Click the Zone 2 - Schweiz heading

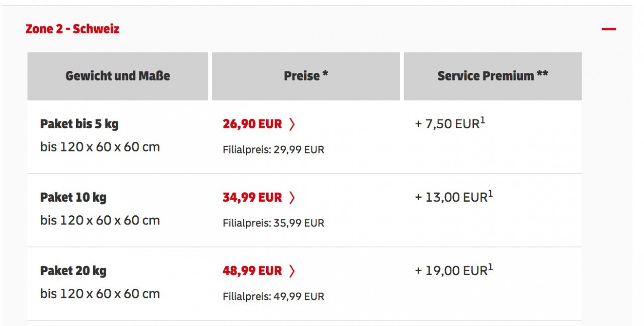(72, 29)
